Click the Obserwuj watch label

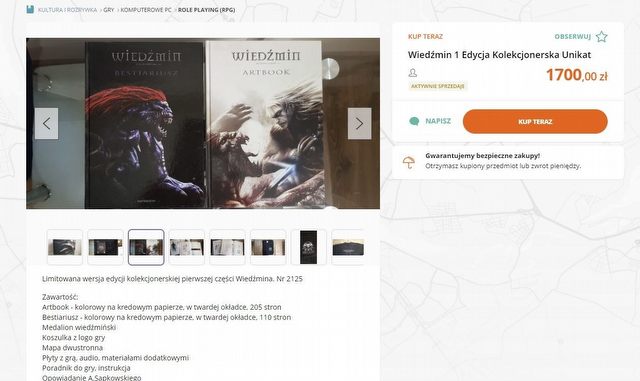tap(573, 37)
